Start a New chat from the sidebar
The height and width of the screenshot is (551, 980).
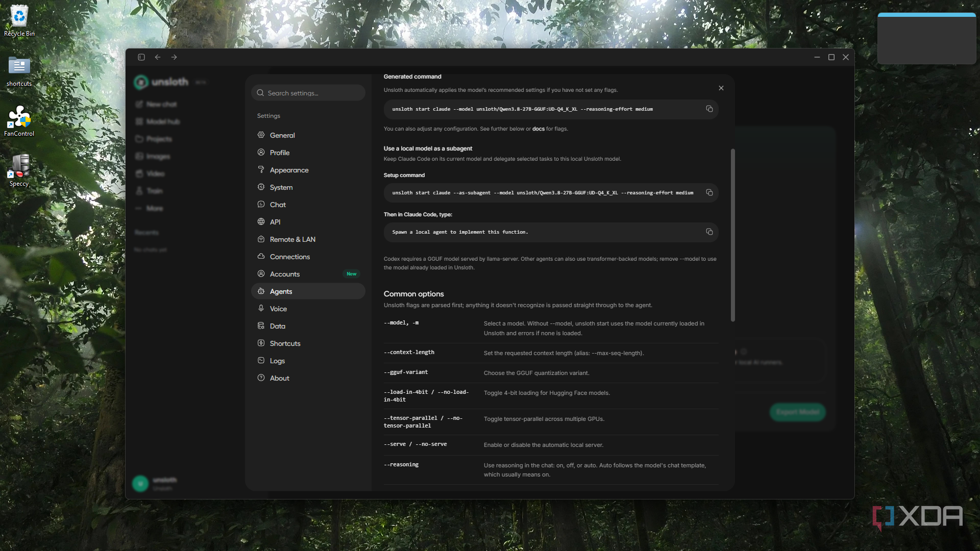(156, 104)
